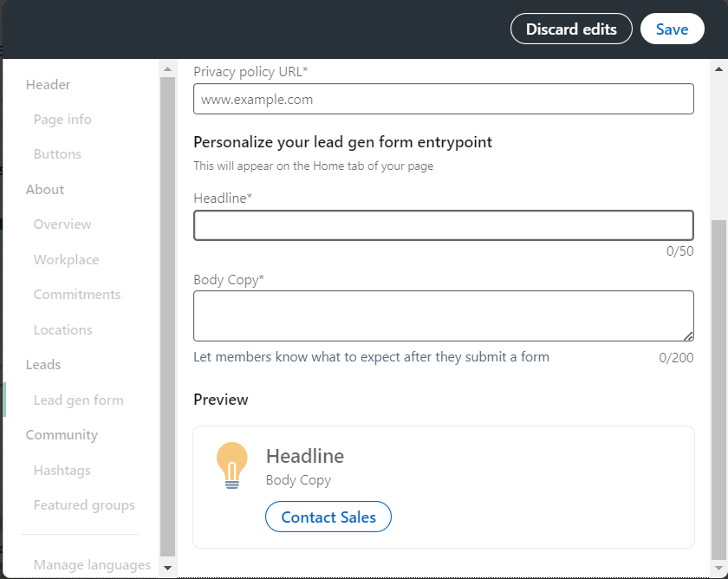Go to Hashtags in sidebar
The image size is (728, 579).
pyautogui.click(x=62, y=471)
